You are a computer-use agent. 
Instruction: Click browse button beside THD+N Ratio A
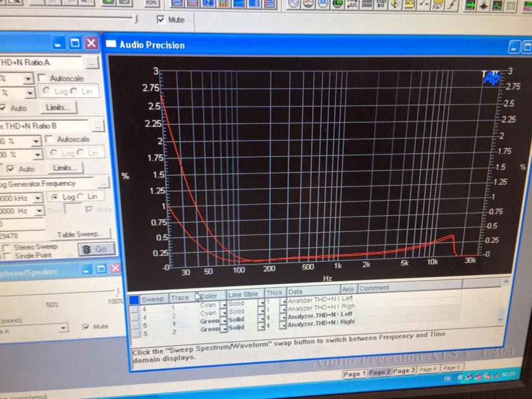click(x=92, y=63)
